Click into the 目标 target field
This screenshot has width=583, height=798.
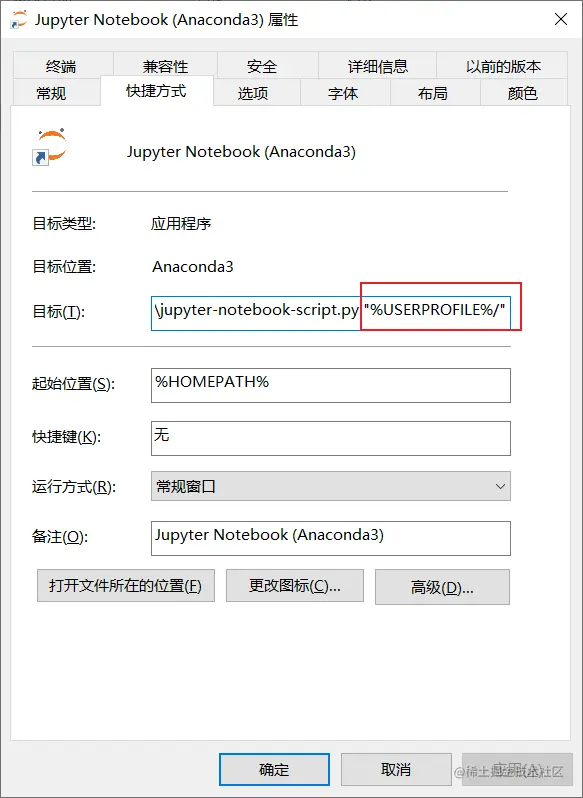[x=331, y=310]
